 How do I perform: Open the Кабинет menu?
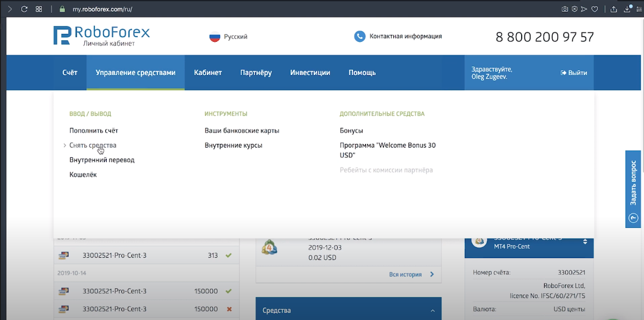[208, 72]
